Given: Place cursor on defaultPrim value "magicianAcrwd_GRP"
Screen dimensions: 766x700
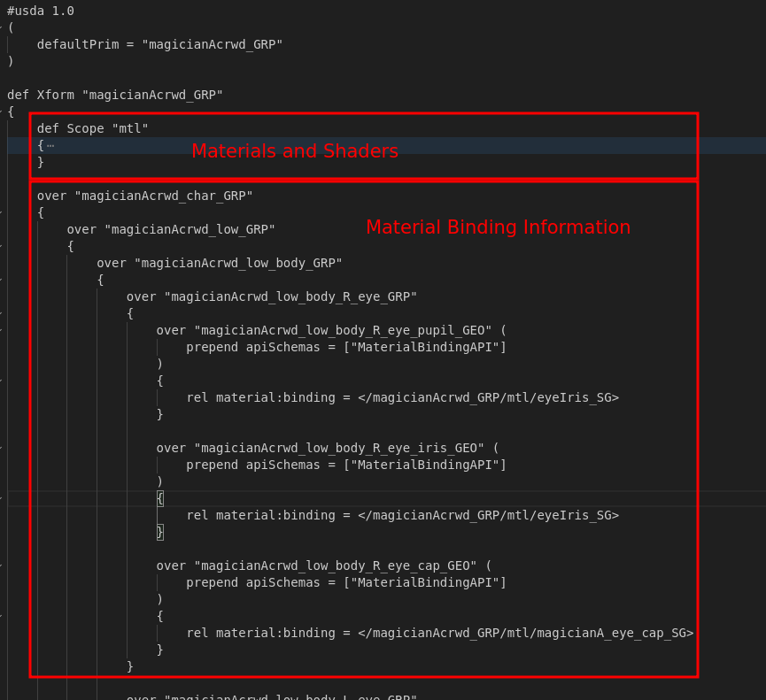Looking at the screenshot, I should point(213,44).
